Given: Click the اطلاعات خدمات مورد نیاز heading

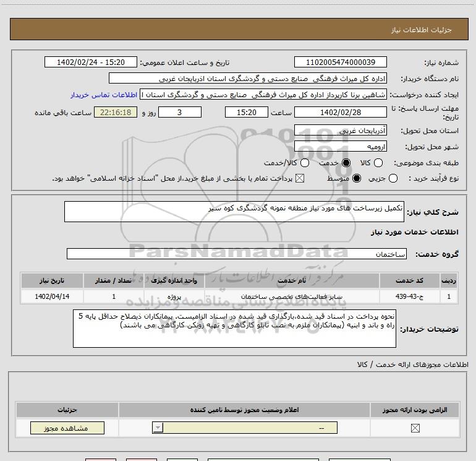Looking at the screenshot, I should 414,232.
